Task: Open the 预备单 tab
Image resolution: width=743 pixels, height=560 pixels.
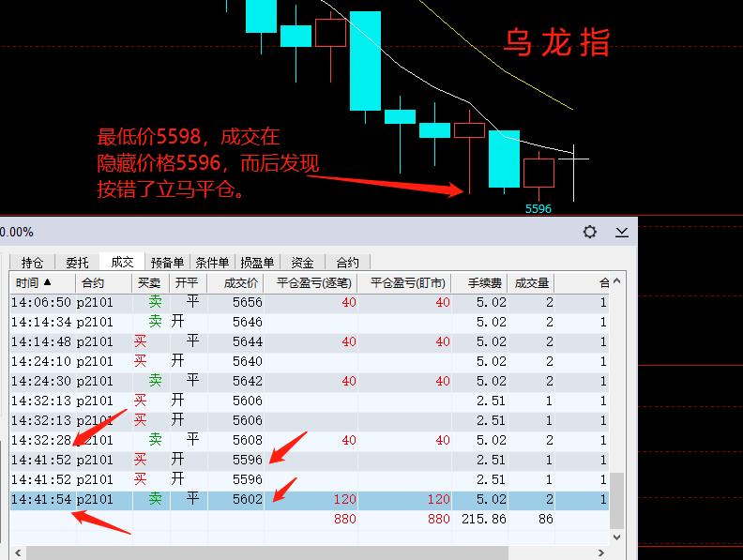Action: [x=167, y=263]
